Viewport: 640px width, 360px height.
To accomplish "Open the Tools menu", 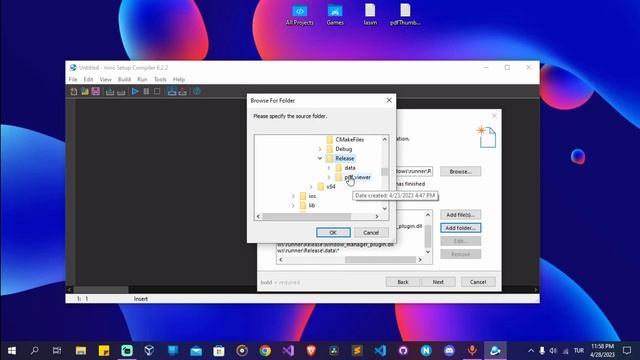I will [160, 79].
